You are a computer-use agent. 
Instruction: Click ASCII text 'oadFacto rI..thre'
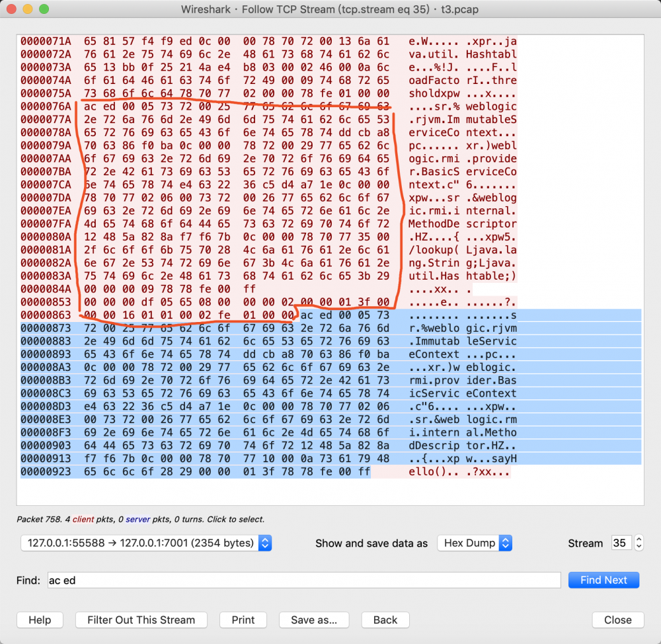pos(463,80)
